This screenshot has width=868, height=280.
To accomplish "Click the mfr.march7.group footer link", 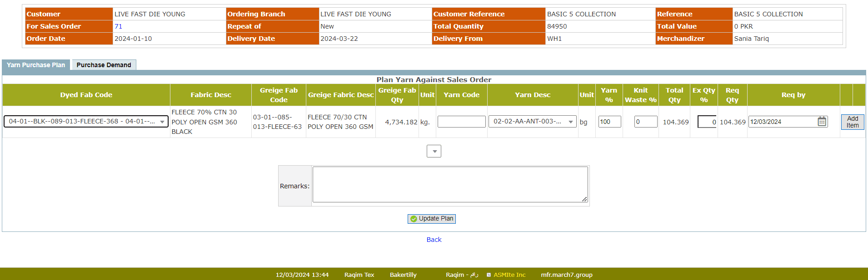I will pos(566,275).
